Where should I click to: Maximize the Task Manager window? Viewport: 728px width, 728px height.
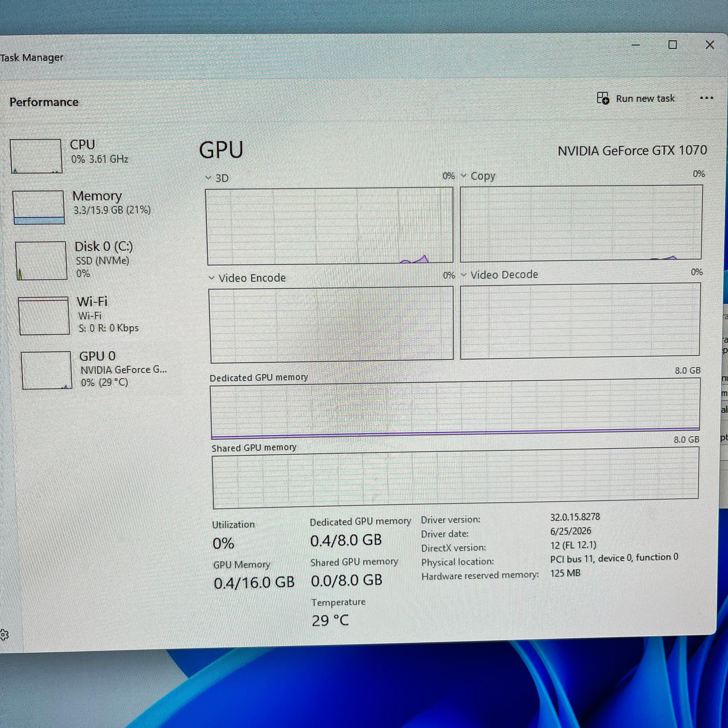coord(672,45)
